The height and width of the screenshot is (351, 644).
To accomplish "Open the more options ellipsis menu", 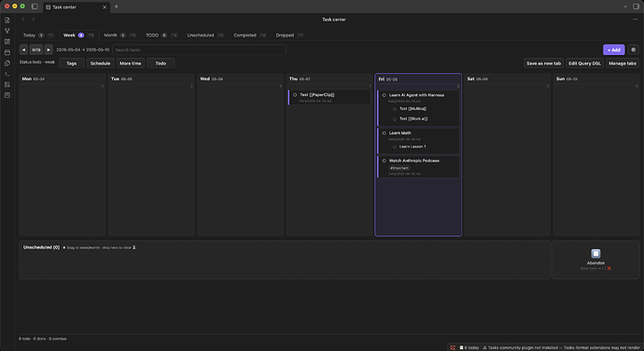I will (x=635, y=20).
